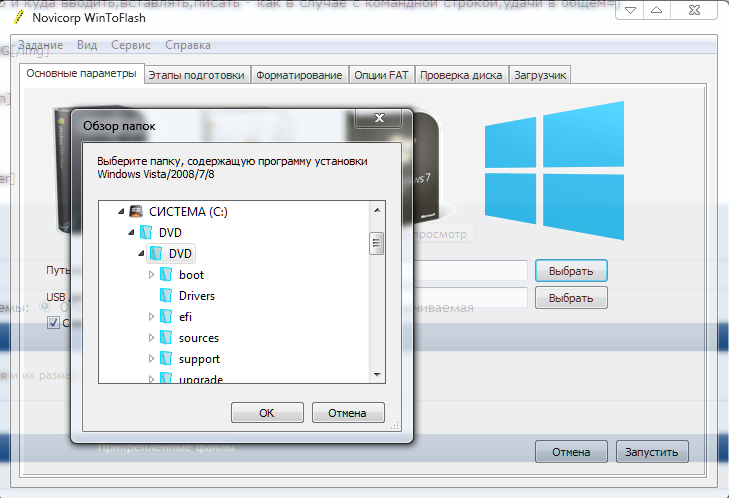Switch to Опции FAT tab
Viewport: 729px width, 498px height.
pyautogui.click(x=381, y=75)
